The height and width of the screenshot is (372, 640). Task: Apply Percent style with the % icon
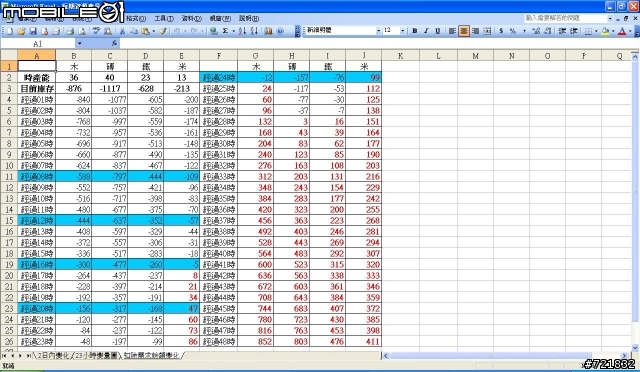click(513, 31)
